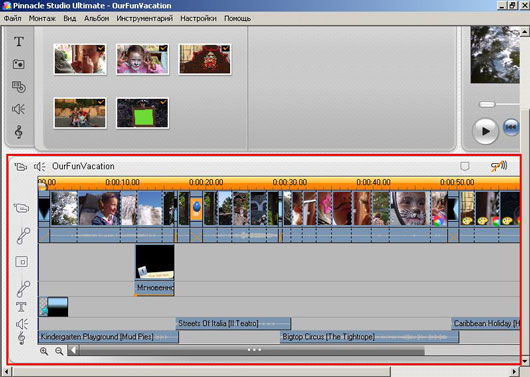Image resolution: width=530 pixels, height=377 pixels.
Task: Jump to start with the rewind button
Action: pyautogui.click(x=511, y=127)
